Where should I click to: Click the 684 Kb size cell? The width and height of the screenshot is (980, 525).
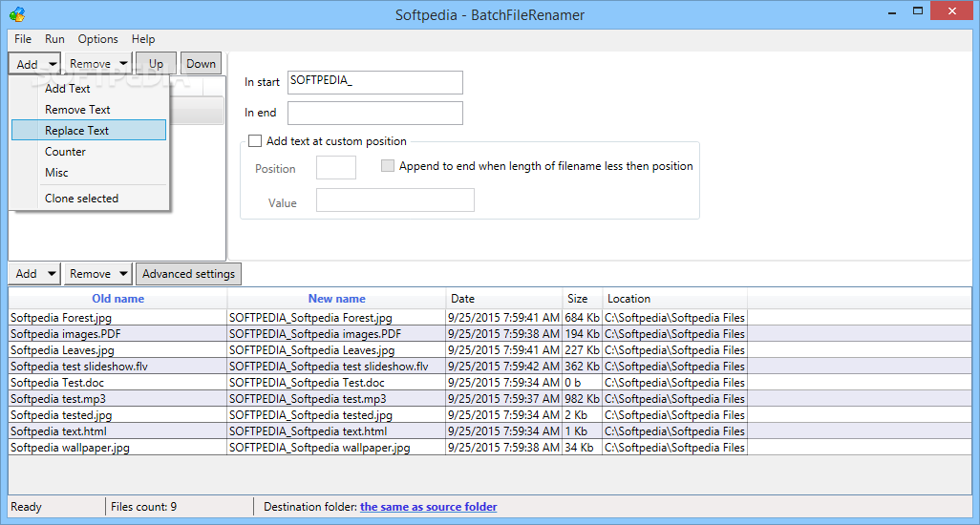pyautogui.click(x=582, y=318)
